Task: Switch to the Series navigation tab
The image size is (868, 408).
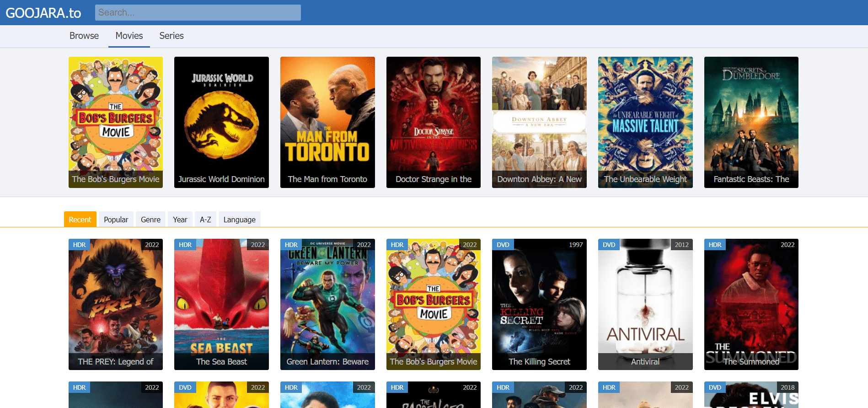Action: (171, 36)
